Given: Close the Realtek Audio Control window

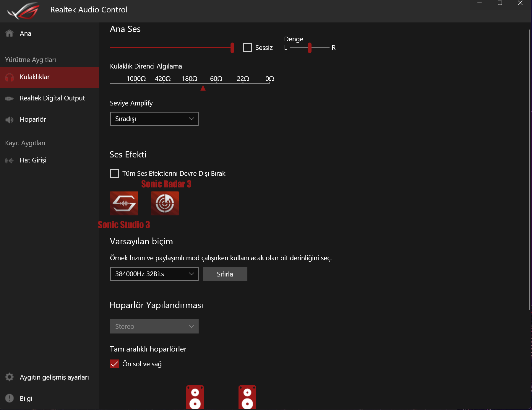Looking at the screenshot, I should click(520, 3).
